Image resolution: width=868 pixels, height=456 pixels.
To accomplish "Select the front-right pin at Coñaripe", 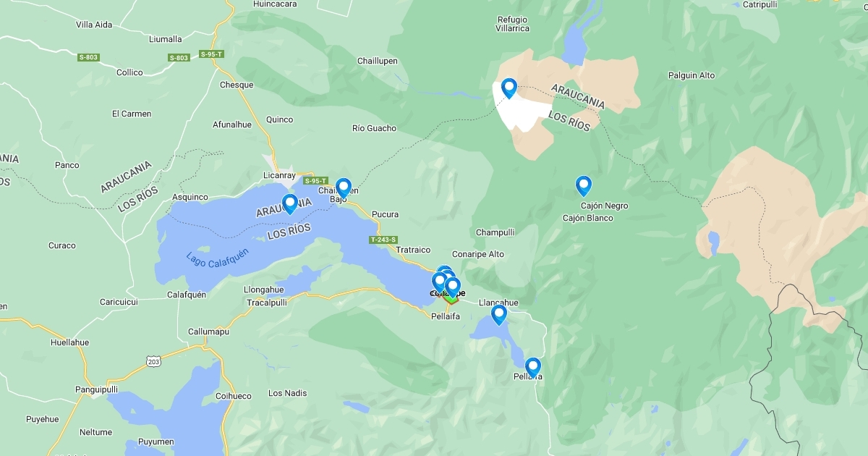I will (x=453, y=287).
